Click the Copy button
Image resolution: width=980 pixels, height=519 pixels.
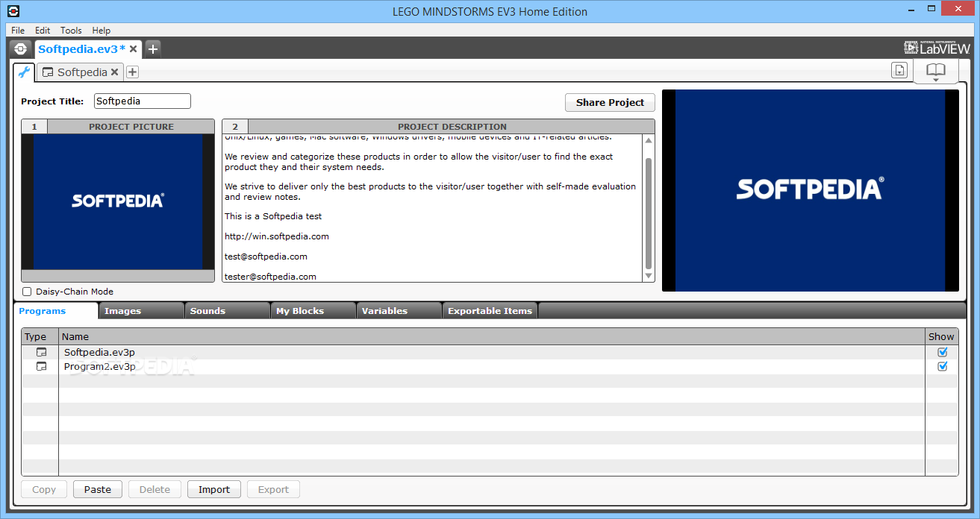[44, 489]
